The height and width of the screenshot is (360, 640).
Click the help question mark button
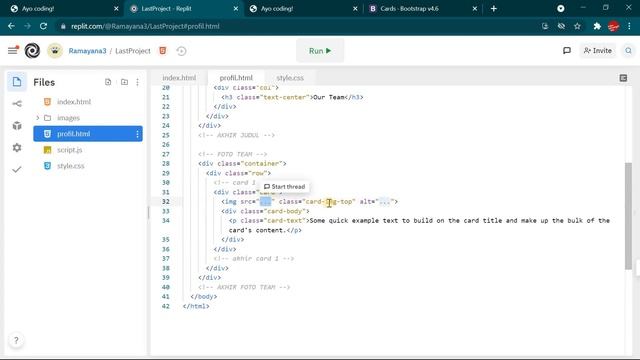point(16,340)
